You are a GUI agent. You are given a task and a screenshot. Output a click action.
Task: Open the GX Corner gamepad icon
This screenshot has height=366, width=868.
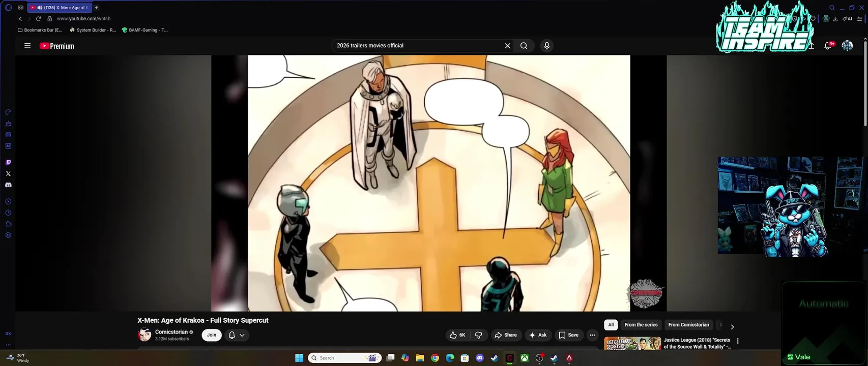point(20,8)
